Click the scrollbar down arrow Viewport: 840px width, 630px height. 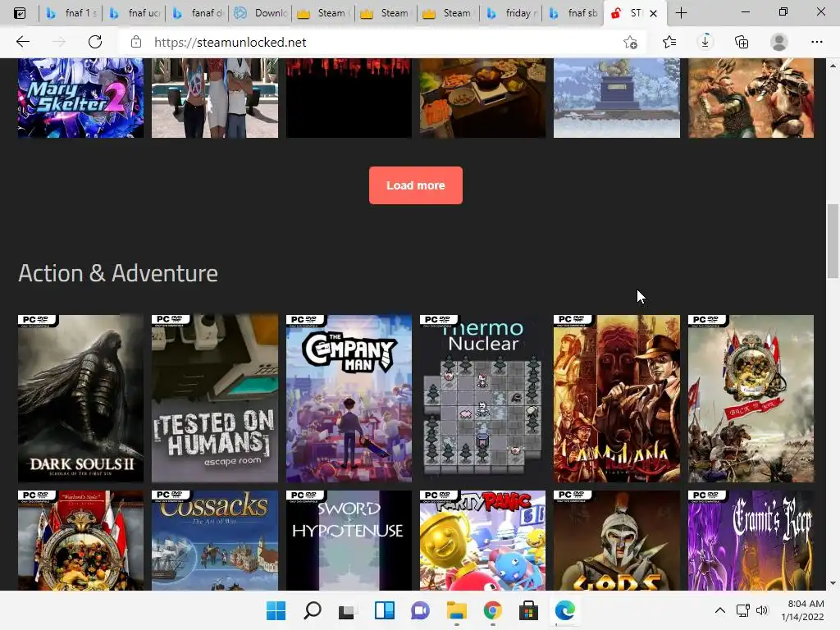point(833,583)
